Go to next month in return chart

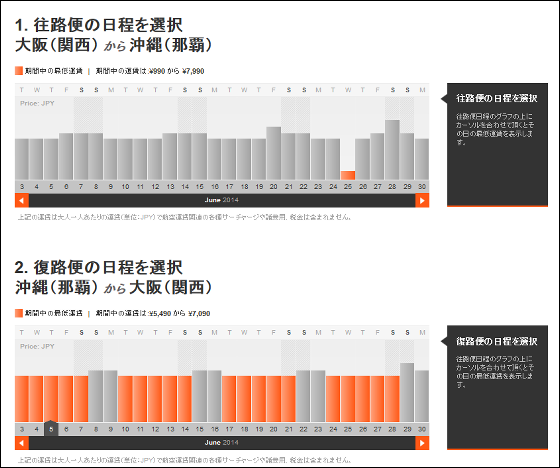tap(422, 443)
